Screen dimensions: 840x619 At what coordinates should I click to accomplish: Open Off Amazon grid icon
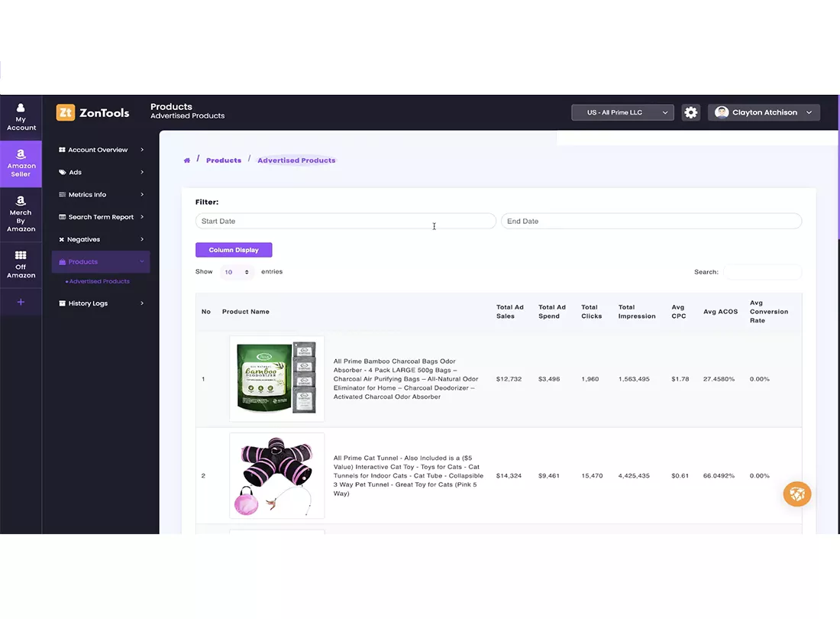(21, 264)
